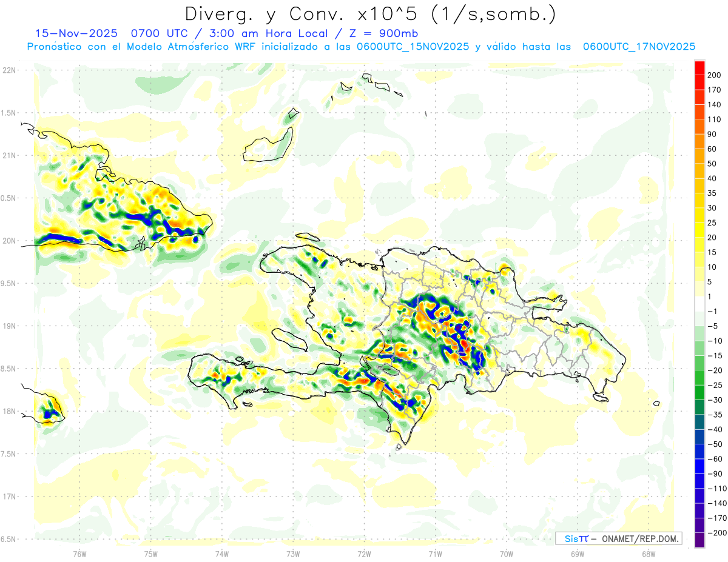Click the '-10' color scale label
The width and height of the screenshot is (728, 562).
714,341
